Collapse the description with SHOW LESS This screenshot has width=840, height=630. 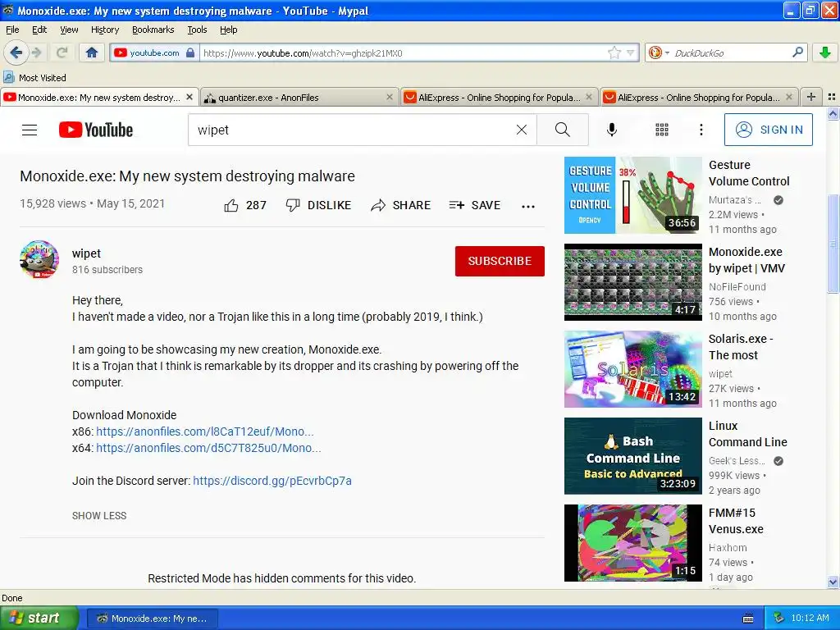point(99,515)
